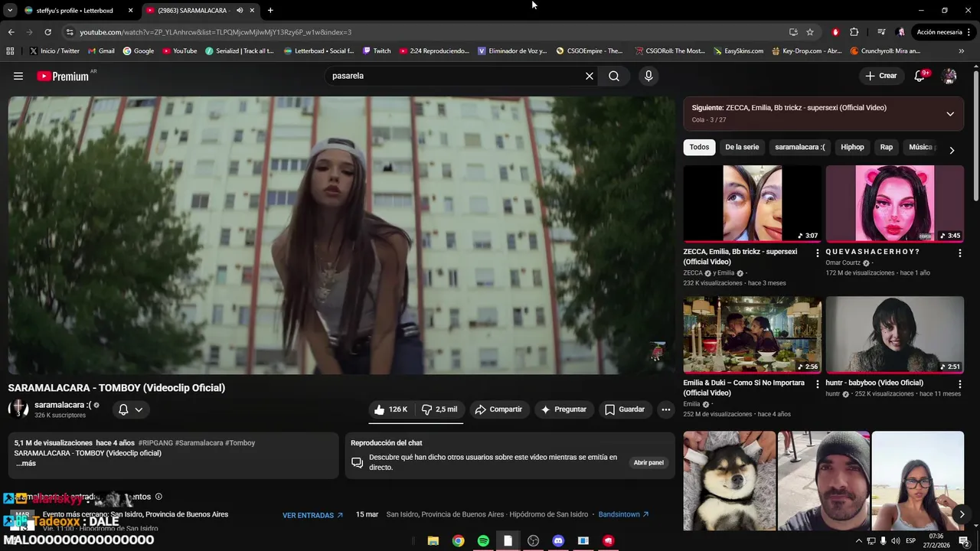Select the De la serie chip

pyautogui.click(x=742, y=147)
